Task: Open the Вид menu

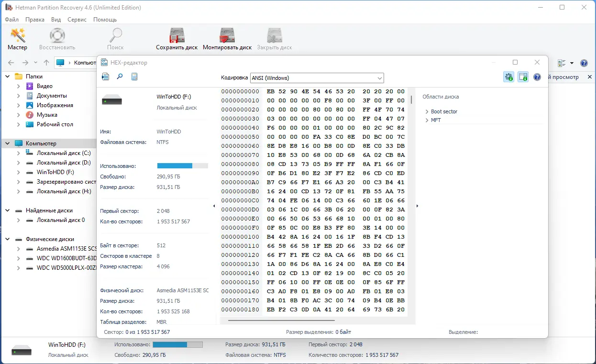Action: click(56, 20)
